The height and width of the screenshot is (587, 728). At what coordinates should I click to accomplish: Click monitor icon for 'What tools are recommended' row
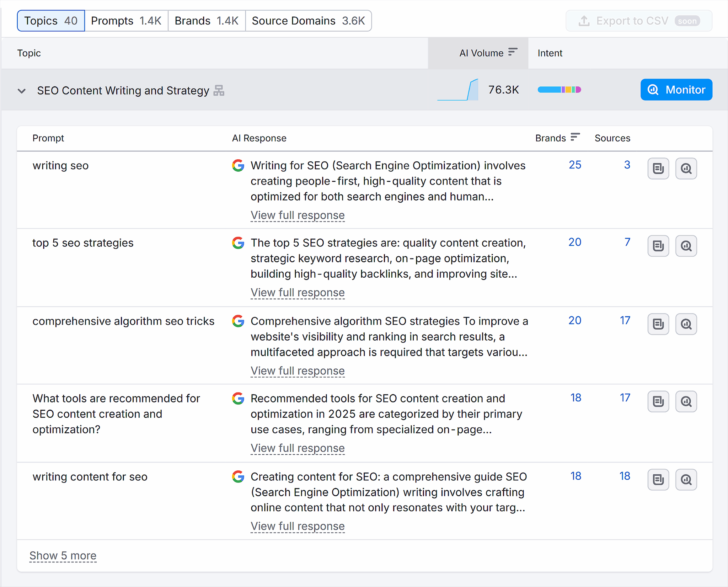click(686, 401)
